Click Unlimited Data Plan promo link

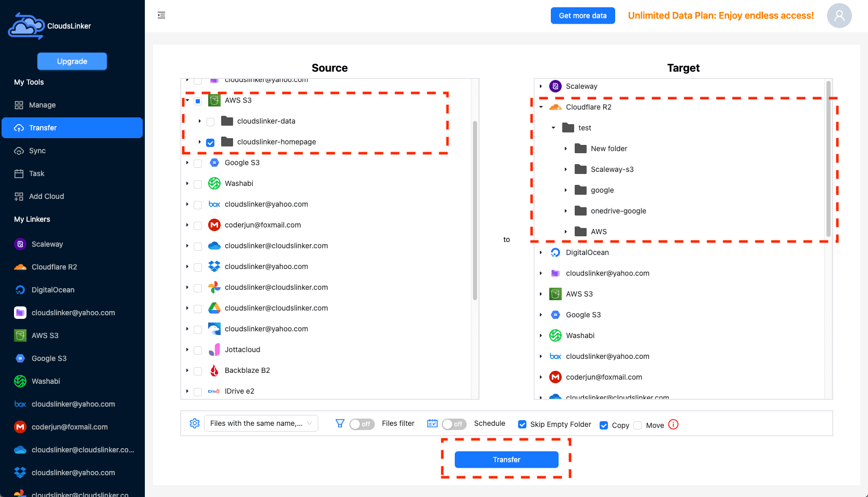721,16
